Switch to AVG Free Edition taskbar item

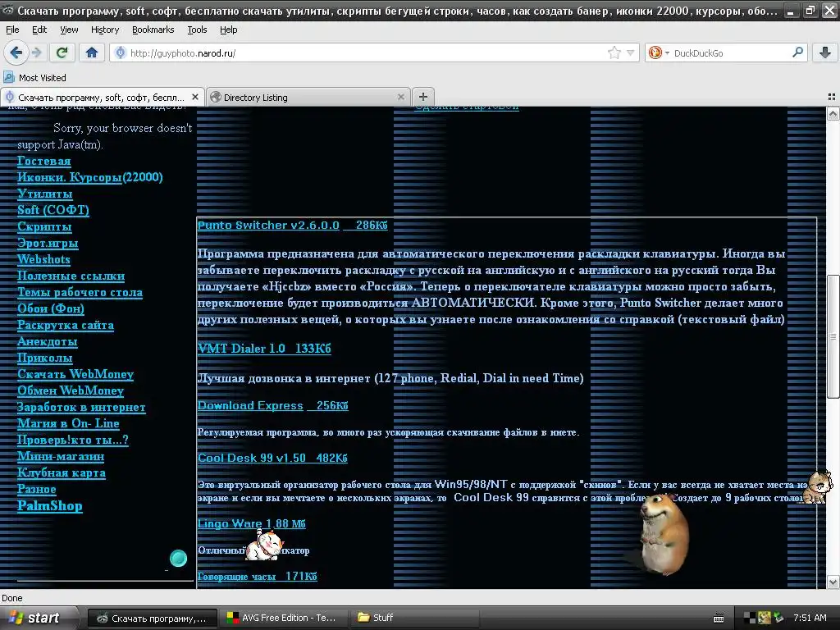[x=284, y=619]
